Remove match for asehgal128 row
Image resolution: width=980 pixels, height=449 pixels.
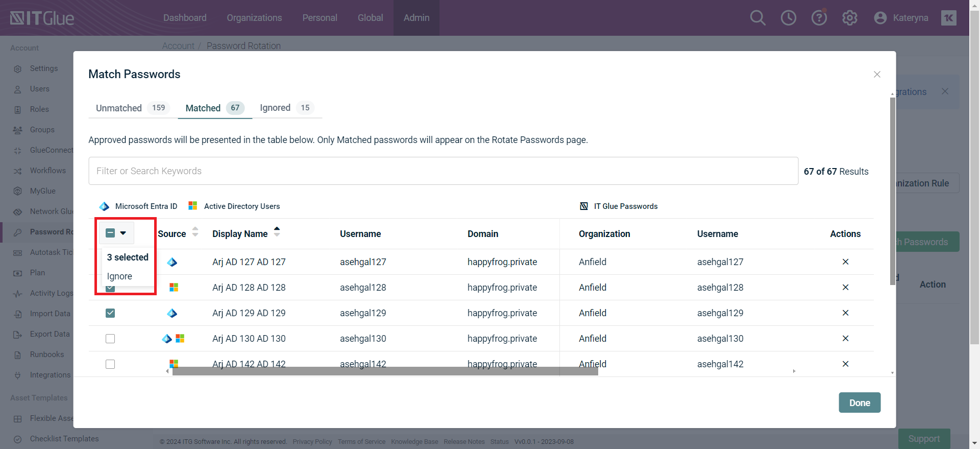(x=845, y=288)
